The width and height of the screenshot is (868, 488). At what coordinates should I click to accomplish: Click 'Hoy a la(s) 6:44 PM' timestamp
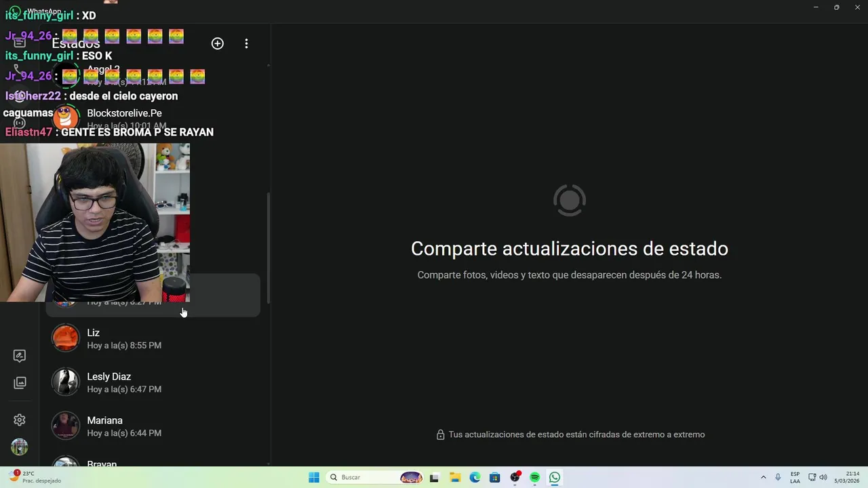pos(124,433)
